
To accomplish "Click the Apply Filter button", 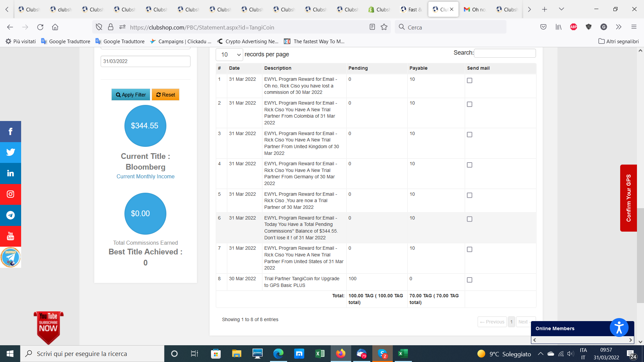I will [131, 95].
